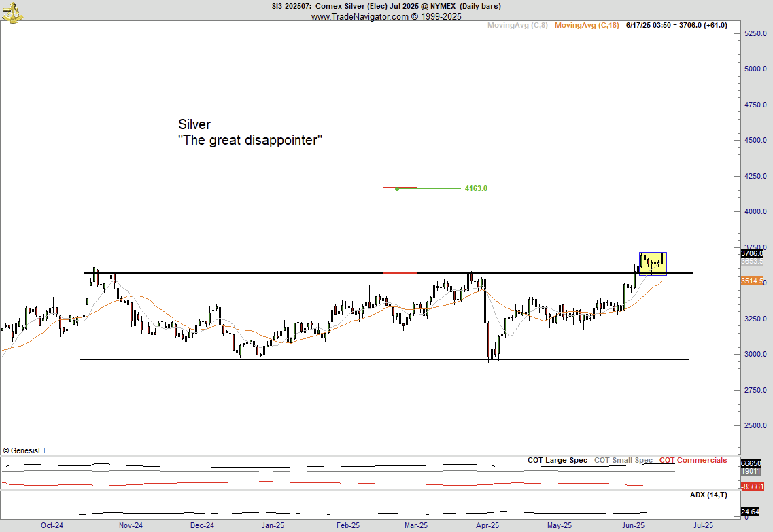This screenshot has height=532, width=773.
Task: Click the Jan-25 date axis label
Action: (273, 526)
